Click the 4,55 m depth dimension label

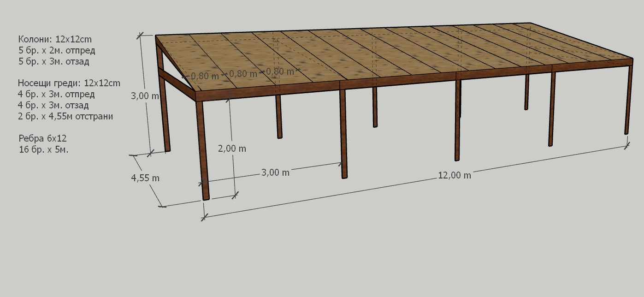pos(145,178)
